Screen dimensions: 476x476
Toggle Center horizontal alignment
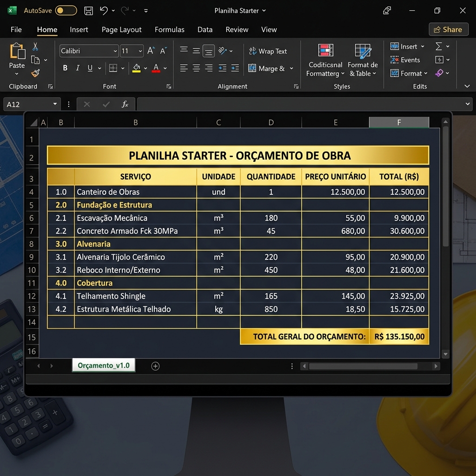point(196,68)
